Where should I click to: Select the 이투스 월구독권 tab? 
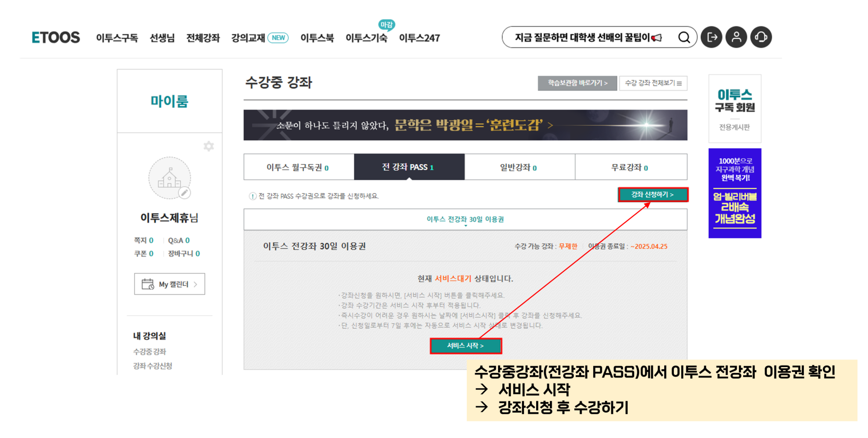click(x=299, y=167)
